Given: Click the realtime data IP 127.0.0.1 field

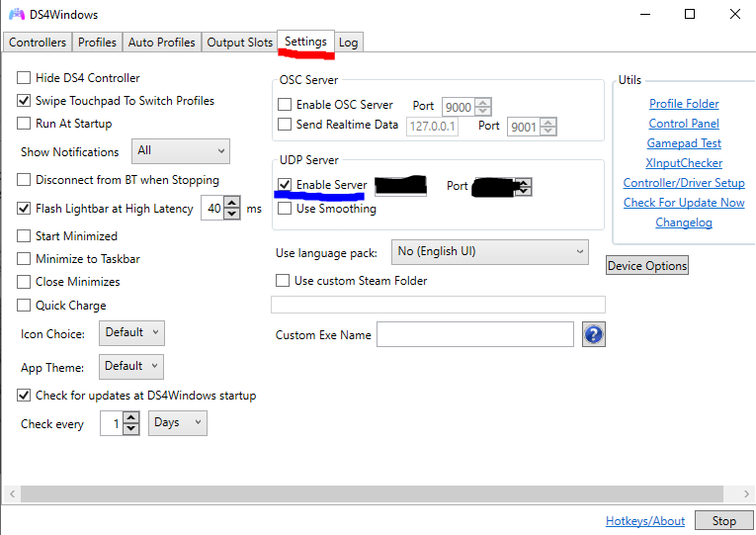Looking at the screenshot, I should coord(432,127).
